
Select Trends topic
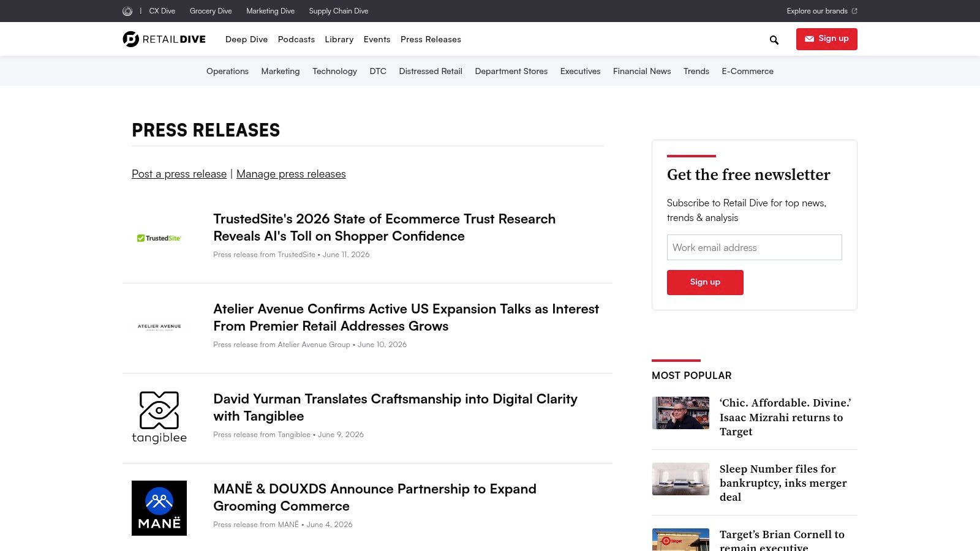[x=696, y=71]
